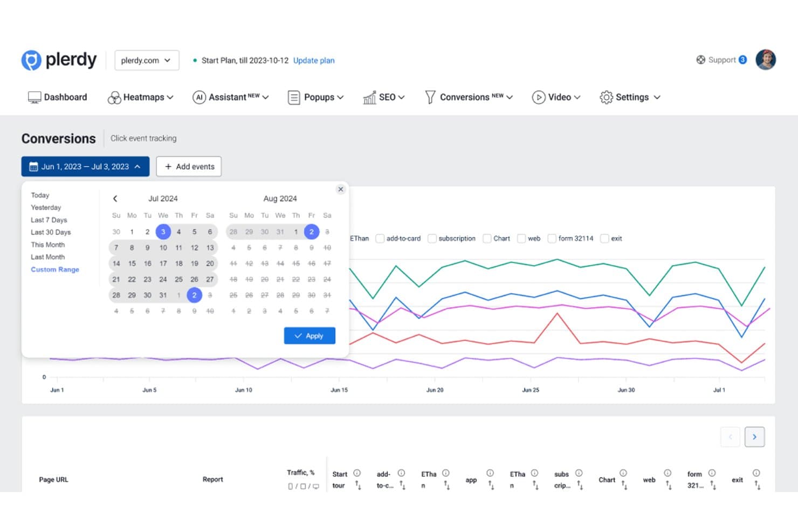
Task: Sort by the exit column arrows
Action: [x=757, y=485]
